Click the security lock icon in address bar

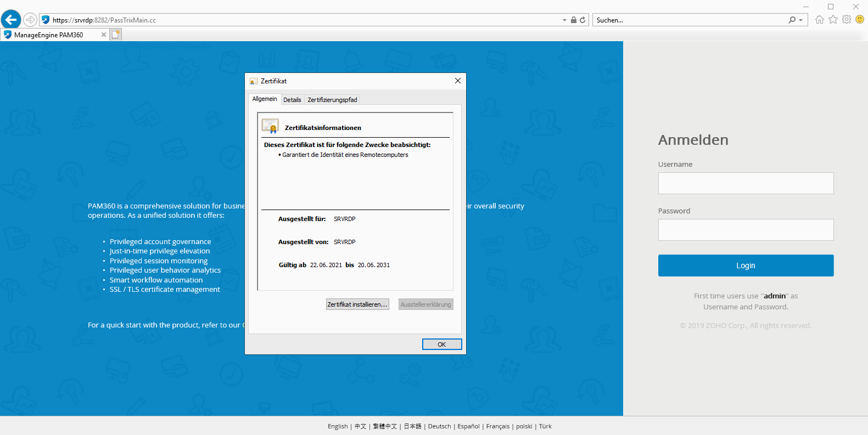[573, 20]
